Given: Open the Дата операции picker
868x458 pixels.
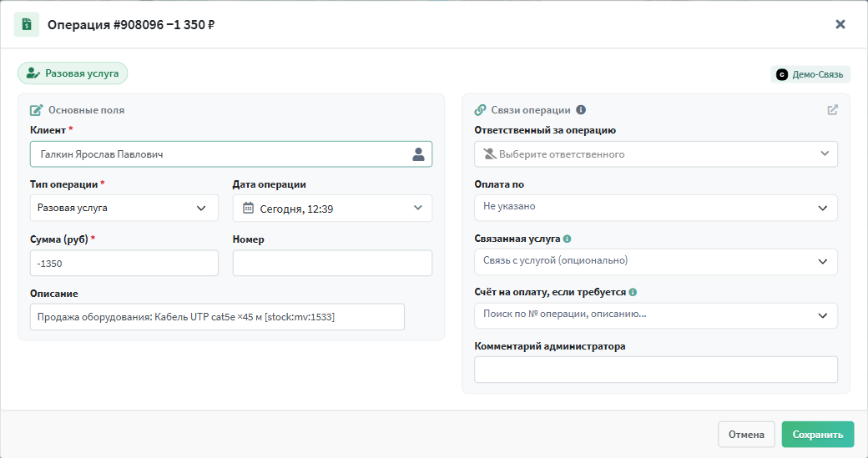Looking at the screenshot, I should pyautogui.click(x=332, y=208).
